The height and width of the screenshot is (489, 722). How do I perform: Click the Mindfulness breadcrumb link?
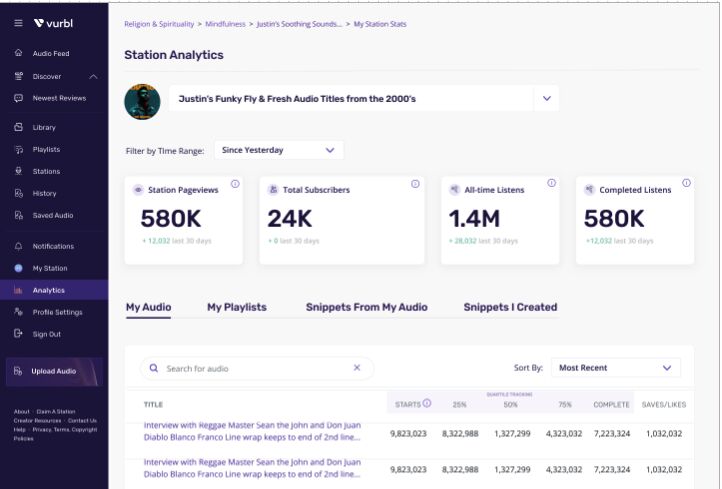click(x=225, y=24)
